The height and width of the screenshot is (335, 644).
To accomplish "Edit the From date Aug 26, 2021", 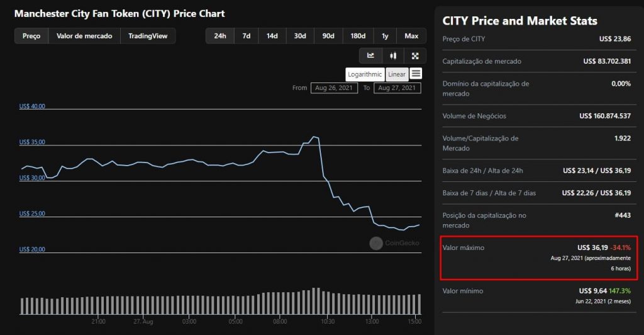I will [334, 88].
